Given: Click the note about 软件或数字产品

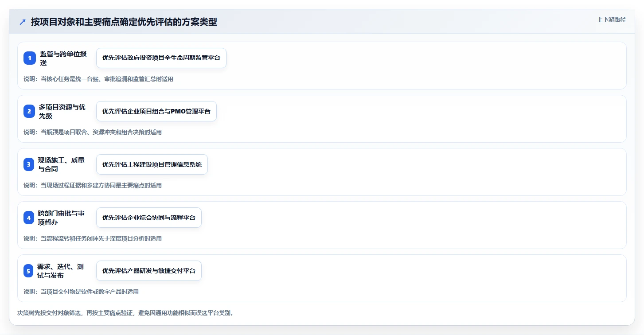Looking at the screenshot, I should (81, 292).
